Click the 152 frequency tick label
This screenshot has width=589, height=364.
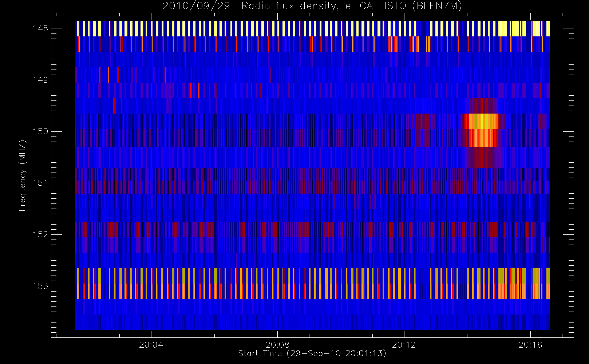40,234
